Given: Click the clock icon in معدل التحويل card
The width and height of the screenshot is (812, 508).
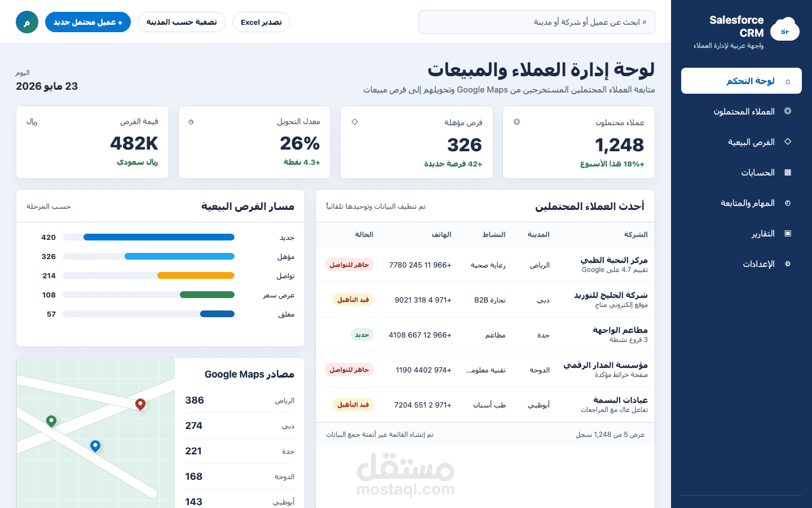Looking at the screenshot, I should [191, 122].
